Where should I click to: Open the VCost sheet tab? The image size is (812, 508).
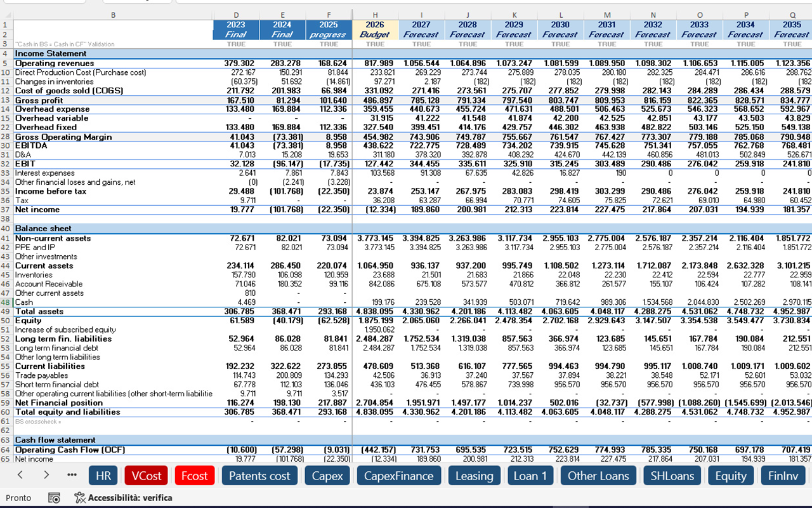[146, 475]
